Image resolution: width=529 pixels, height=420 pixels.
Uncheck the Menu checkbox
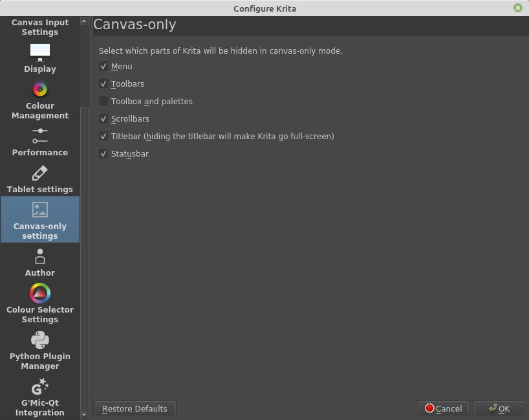103,66
